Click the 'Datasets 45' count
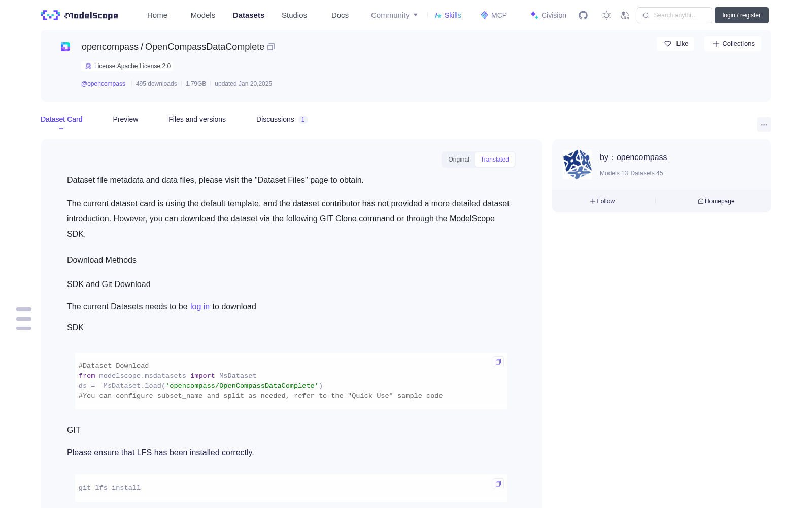 647,173
